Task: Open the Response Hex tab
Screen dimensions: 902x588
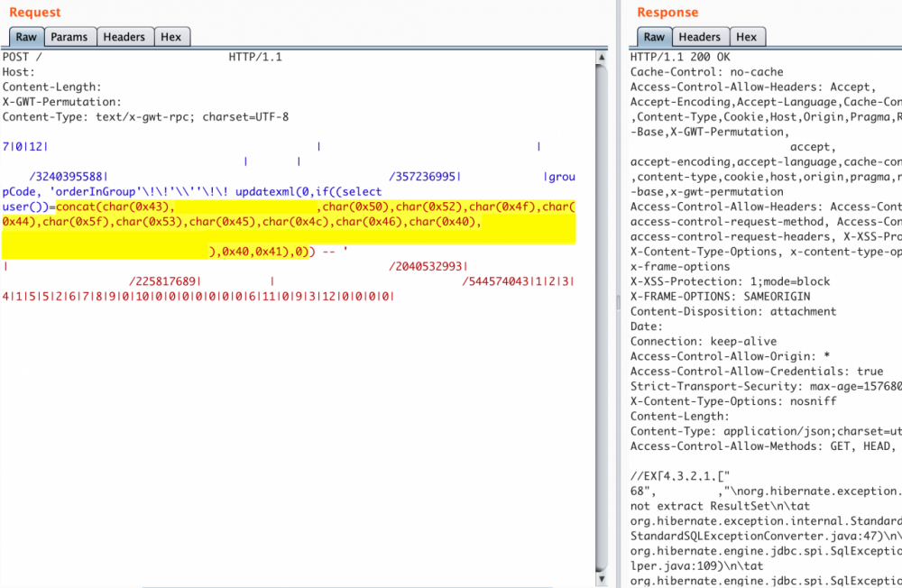Action: coord(747,37)
